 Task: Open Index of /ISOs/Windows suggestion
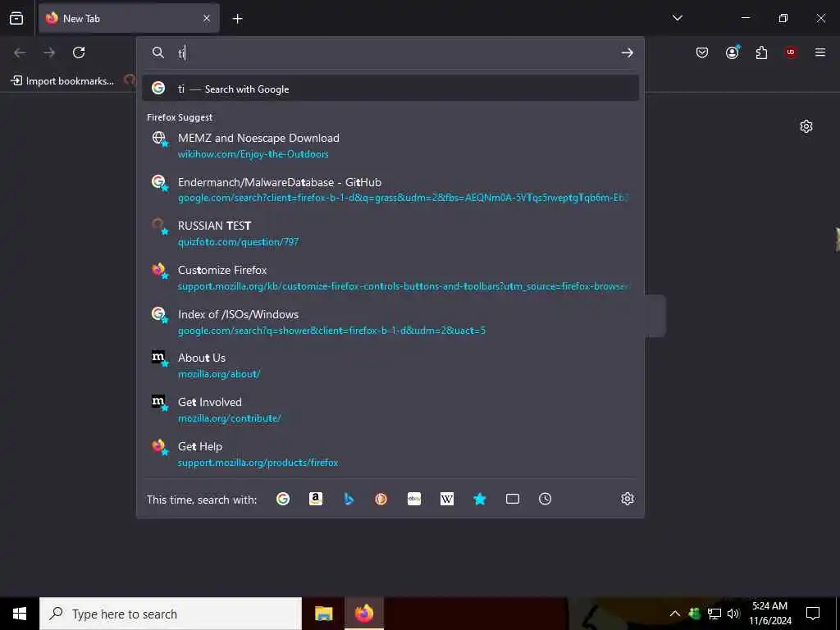pos(390,322)
